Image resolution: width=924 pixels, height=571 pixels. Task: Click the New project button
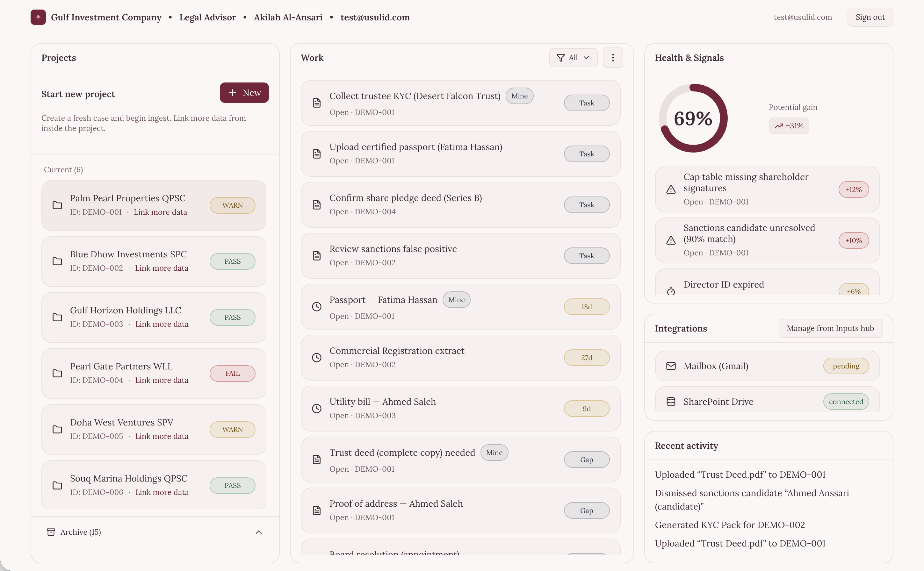tap(244, 93)
